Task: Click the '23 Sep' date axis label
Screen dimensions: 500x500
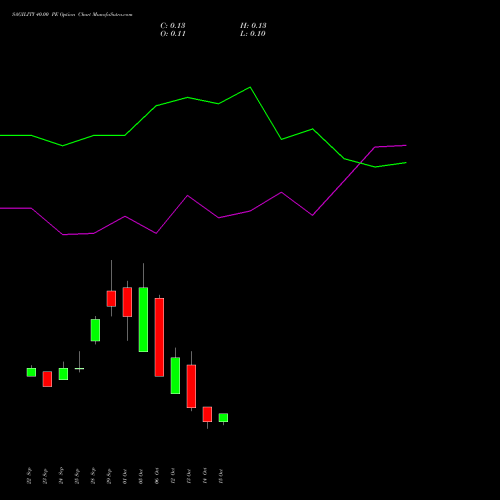Action: [45, 476]
